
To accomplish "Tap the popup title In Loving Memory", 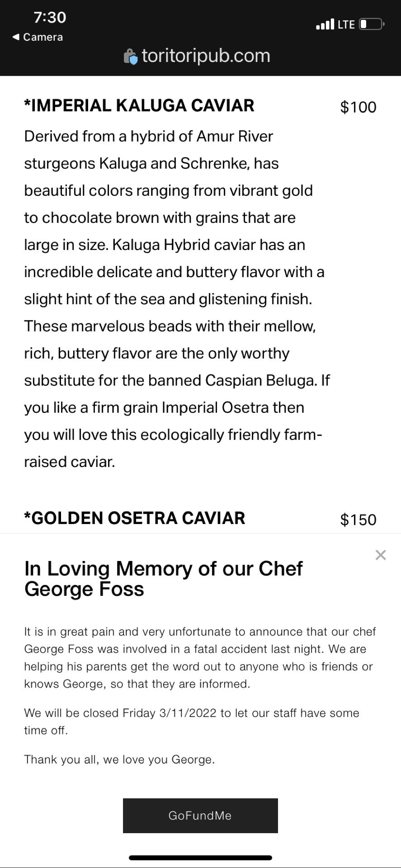I will coord(164,579).
